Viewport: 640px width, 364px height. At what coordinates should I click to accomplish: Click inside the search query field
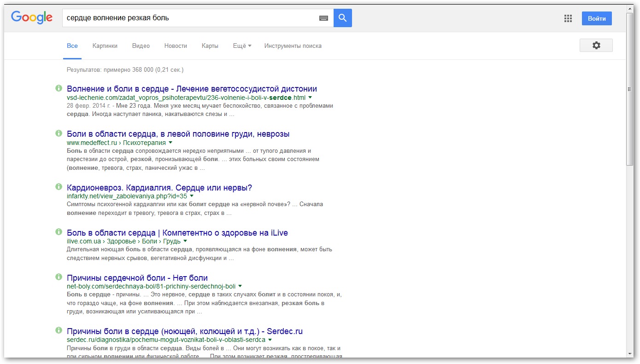[189, 18]
